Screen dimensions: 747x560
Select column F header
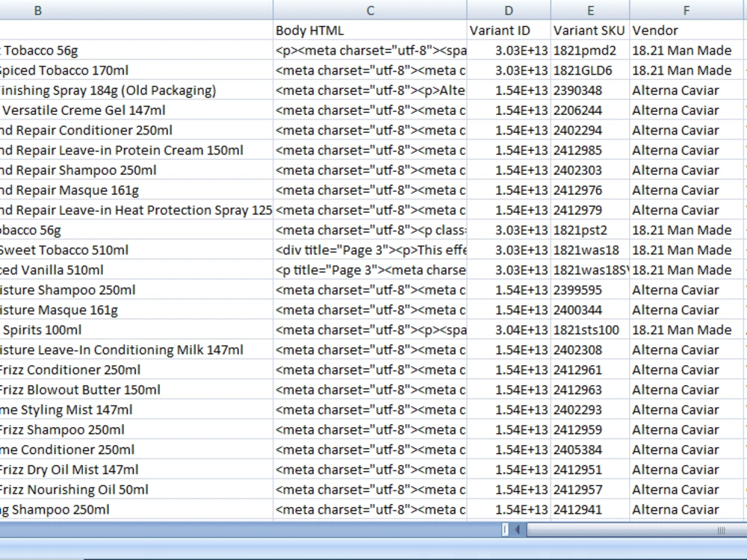(686, 10)
